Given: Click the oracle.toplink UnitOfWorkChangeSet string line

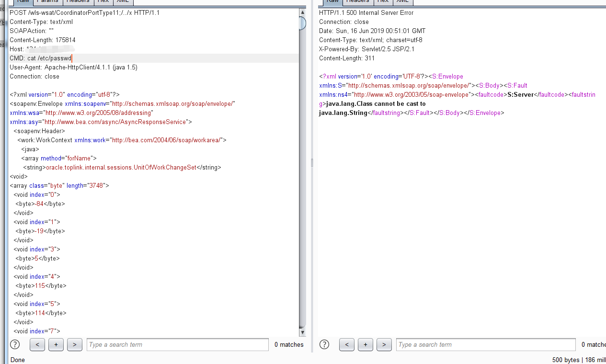Looking at the screenshot, I should 122,167.
